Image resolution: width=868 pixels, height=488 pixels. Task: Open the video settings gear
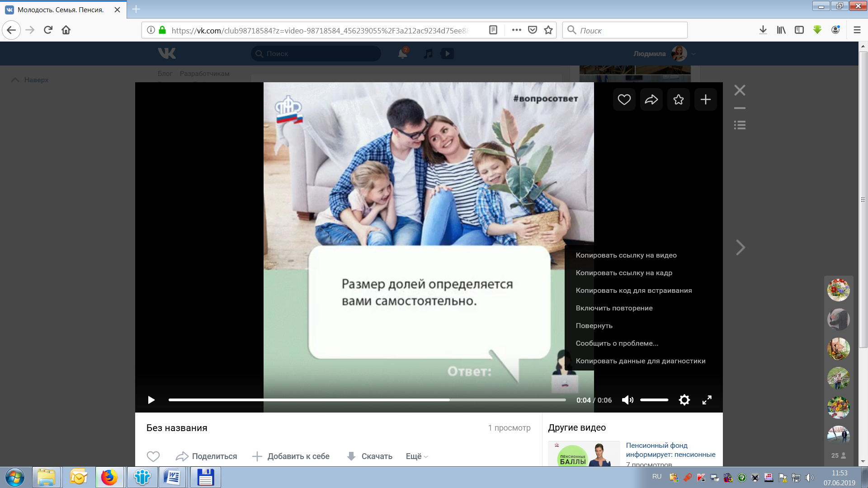pos(684,400)
